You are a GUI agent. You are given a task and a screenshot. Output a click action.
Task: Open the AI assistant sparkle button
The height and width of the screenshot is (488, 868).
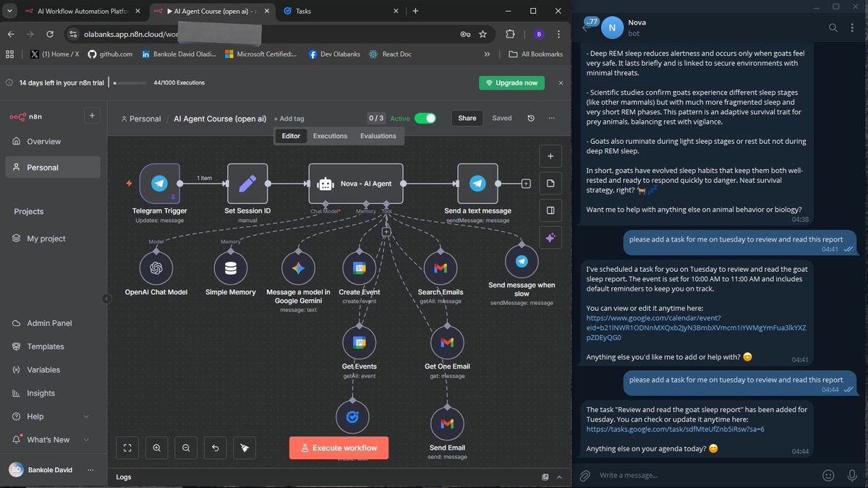point(550,238)
